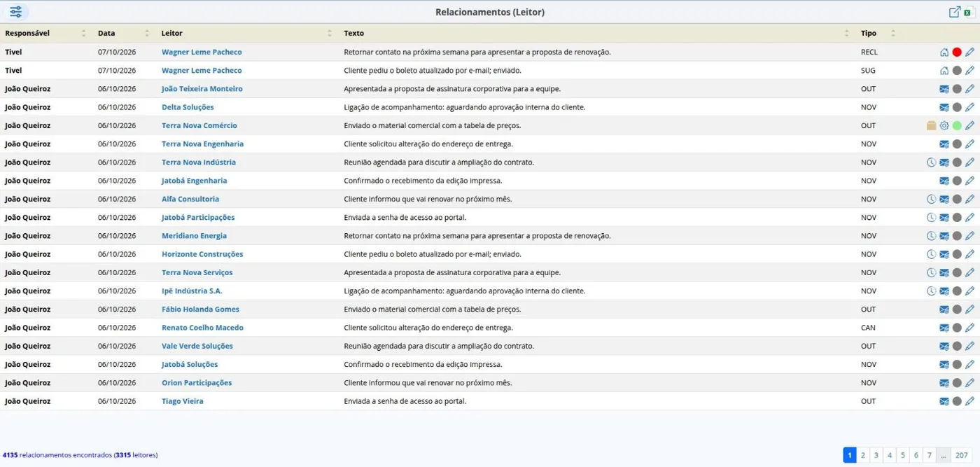The image size is (980, 467).
Task: Sort the table by Responsável column
Action: [84, 33]
